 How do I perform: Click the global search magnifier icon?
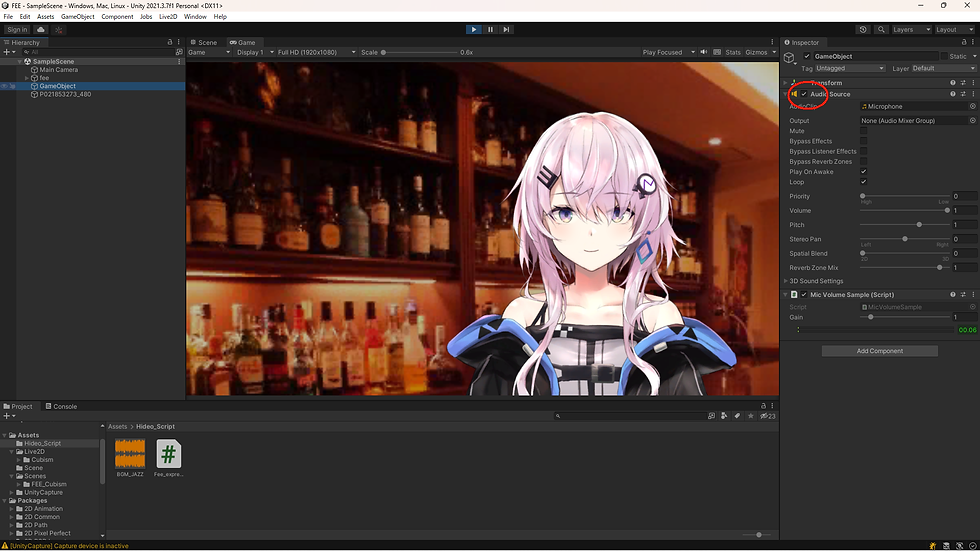pos(881,29)
